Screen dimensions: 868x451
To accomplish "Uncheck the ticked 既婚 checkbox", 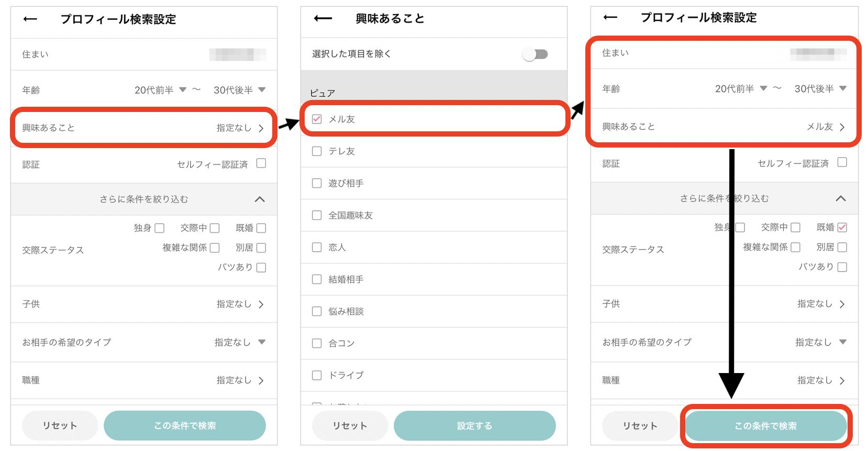I will tap(842, 228).
